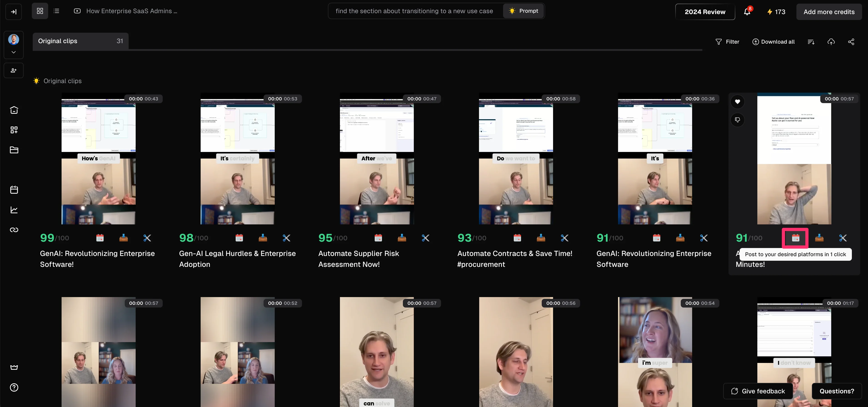This screenshot has height=407, width=868.
Task: Click the cloud upload icon
Action: pyautogui.click(x=831, y=42)
